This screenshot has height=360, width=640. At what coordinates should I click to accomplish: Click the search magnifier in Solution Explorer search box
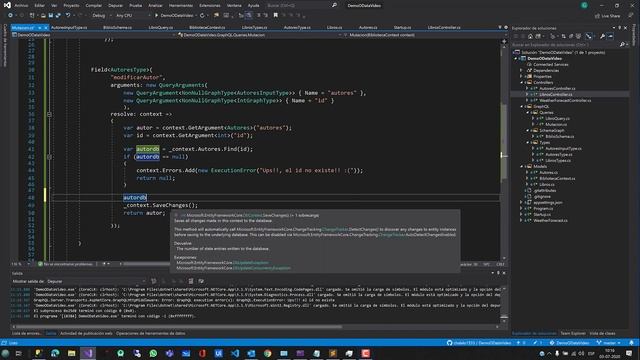point(622,44)
